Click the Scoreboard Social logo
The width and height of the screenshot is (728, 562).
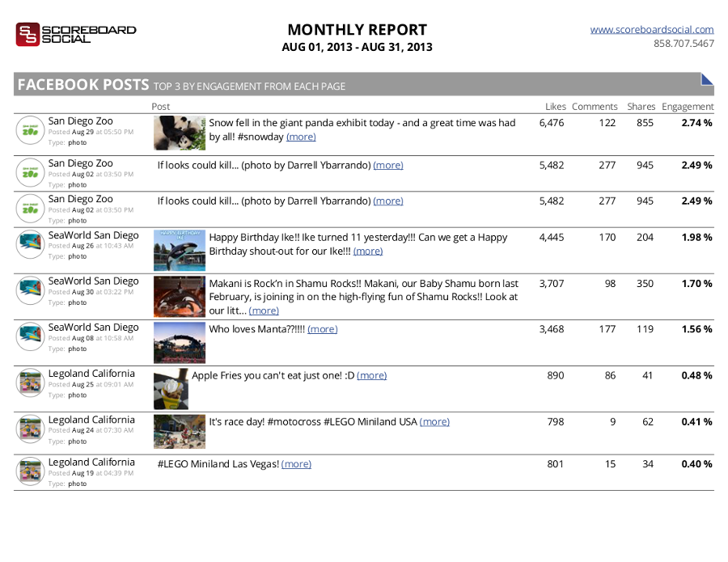[76, 34]
